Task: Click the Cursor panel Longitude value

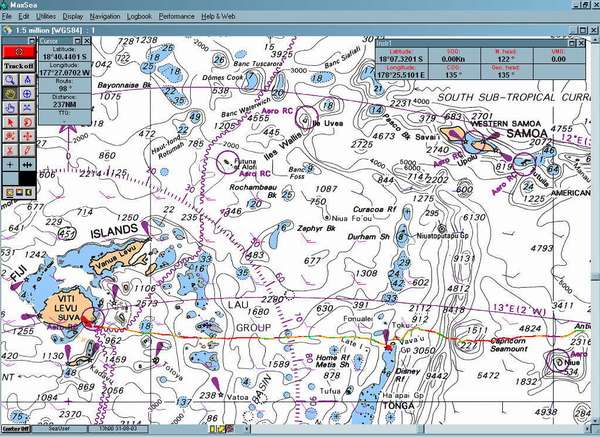Action: coord(64,72)
